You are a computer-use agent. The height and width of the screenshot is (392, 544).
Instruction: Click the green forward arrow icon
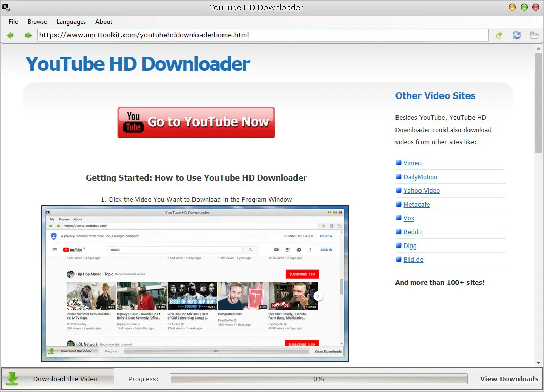pyautogui.click(x=28, y=35)
